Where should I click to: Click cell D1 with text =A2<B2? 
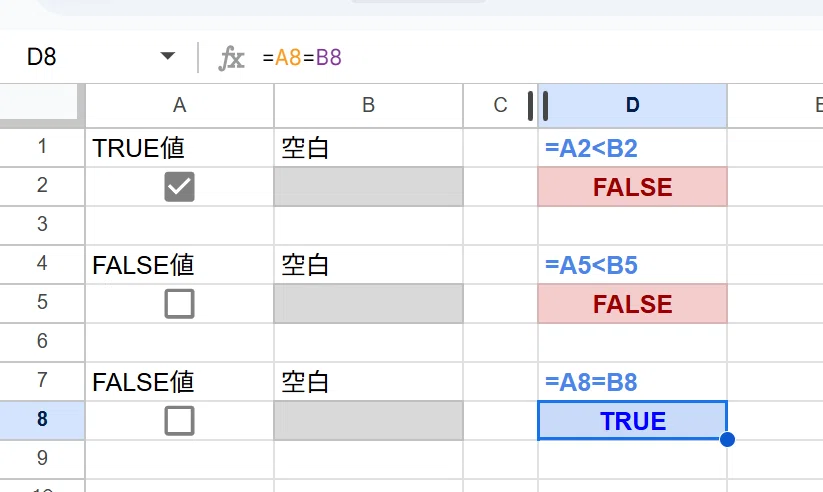coord(632,148)
